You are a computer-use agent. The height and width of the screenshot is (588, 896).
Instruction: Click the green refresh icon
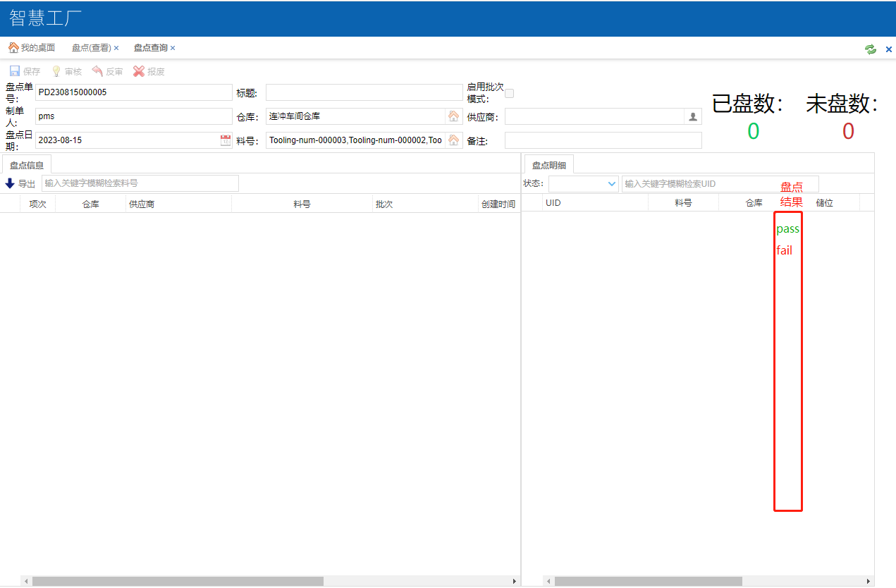coord(871,49)
